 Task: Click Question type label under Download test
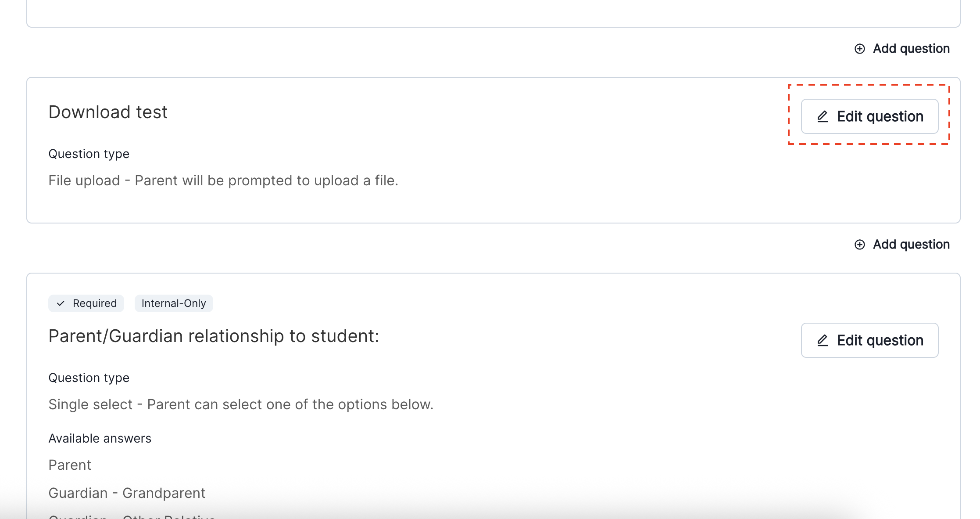pyautogui.click(x=89, y=154)
